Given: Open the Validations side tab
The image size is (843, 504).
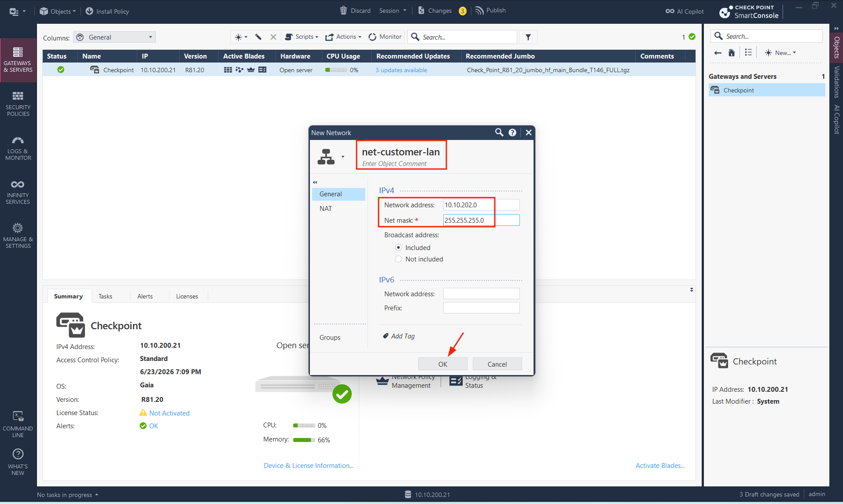Looking at the screenshot, I should click(x=837, y=82).
